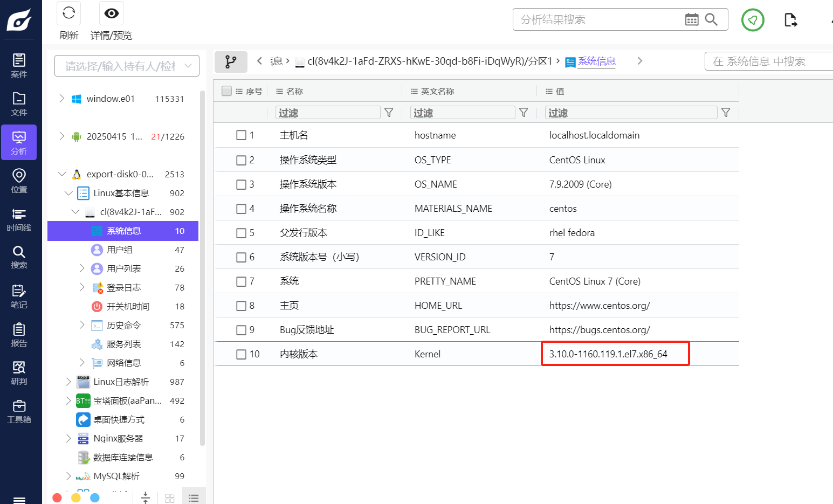Click the blue dot at bottom left
Screen dimensions: 833x504
pos(95,498)
